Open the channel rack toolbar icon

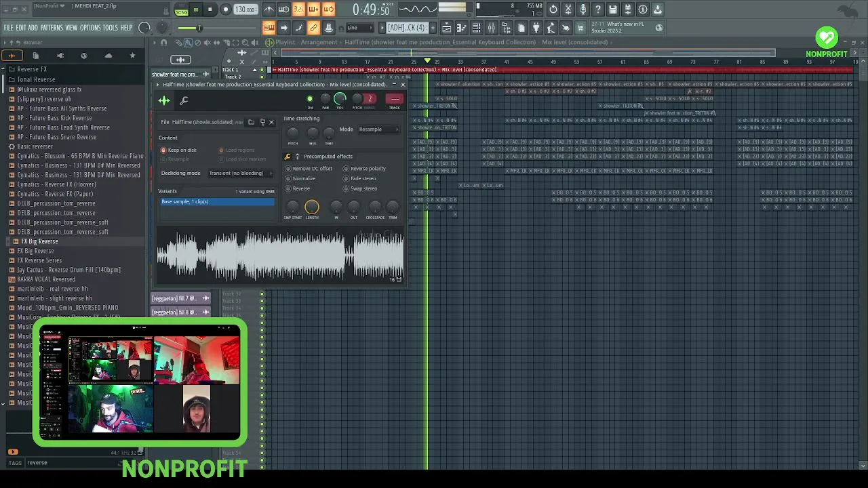(477, 28)
